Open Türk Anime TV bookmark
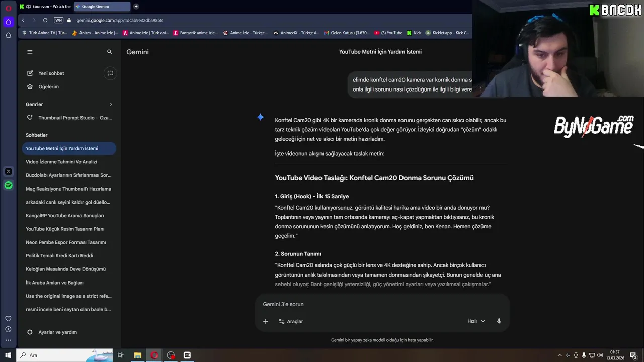Image resolution: width=644 pixels, height=362 pixels. click(44, 33)
